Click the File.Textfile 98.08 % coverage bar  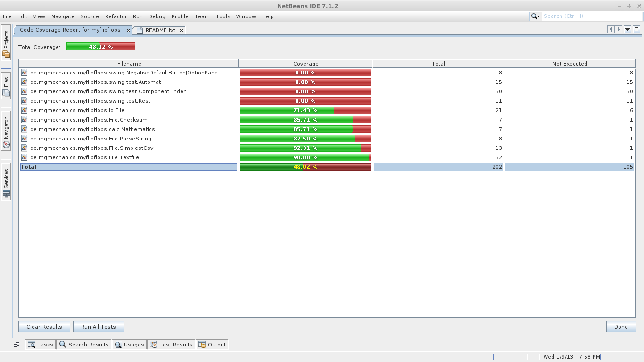pos(305,157)
